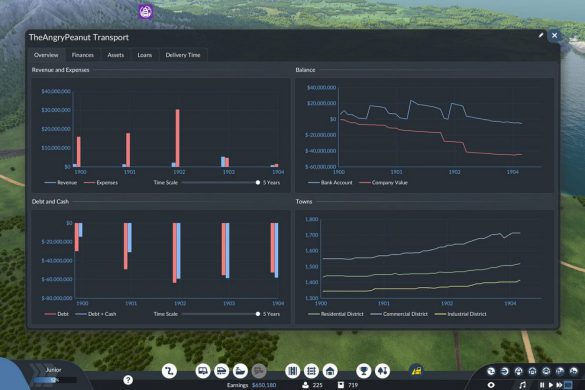Open the rail track construction menu
Image resolution: width=585 pixels, height=390 pixels.
[x=311, y=371]
